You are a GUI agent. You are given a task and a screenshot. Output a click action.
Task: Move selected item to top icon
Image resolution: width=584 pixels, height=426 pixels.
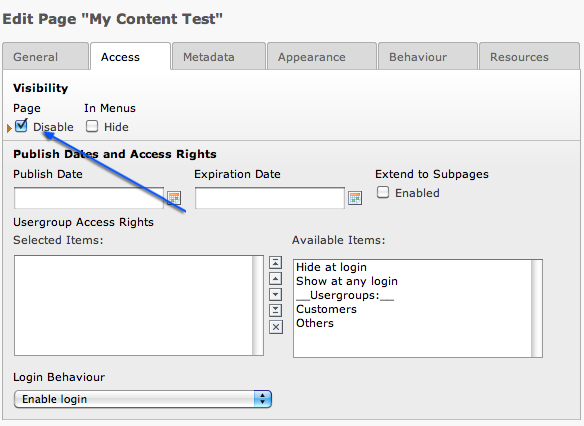275,263
